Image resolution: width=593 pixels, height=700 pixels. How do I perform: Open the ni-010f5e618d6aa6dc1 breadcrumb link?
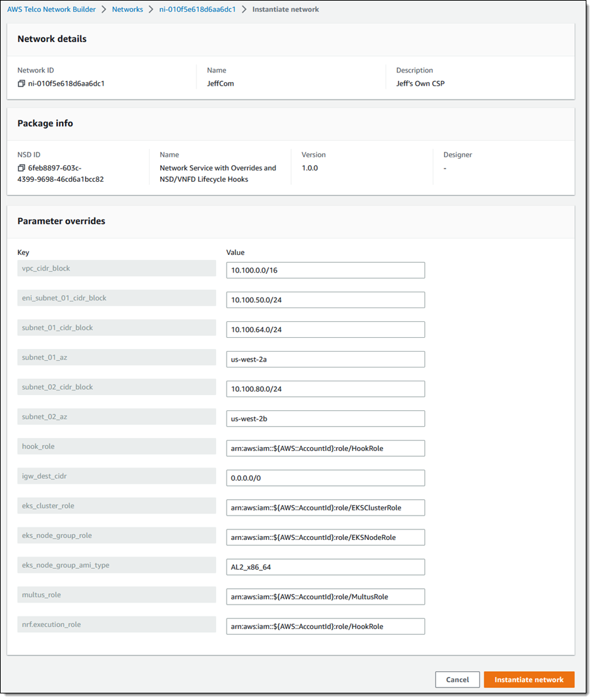point(198,9)
